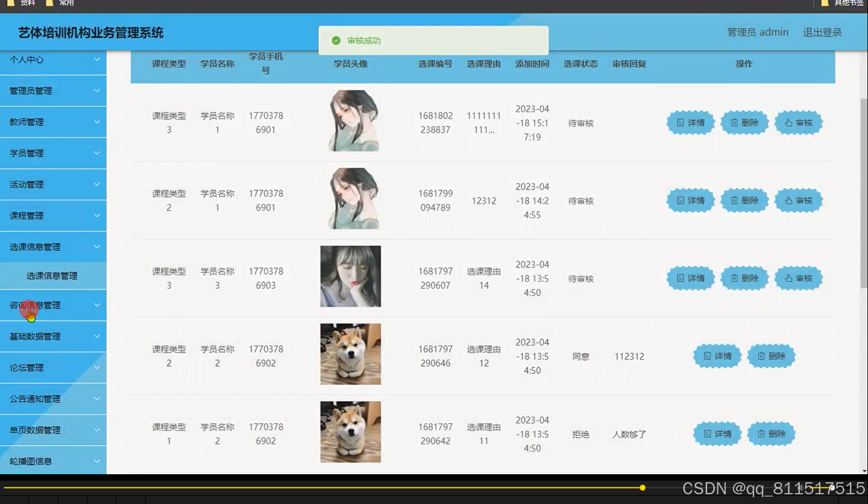
Task: Click the 管理员 admin label
Action: 757,33
